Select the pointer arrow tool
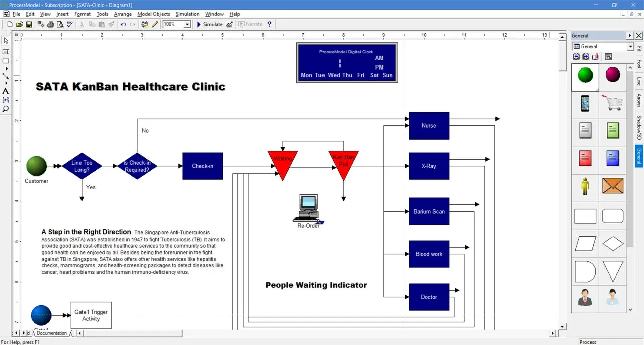 point(6,41)
